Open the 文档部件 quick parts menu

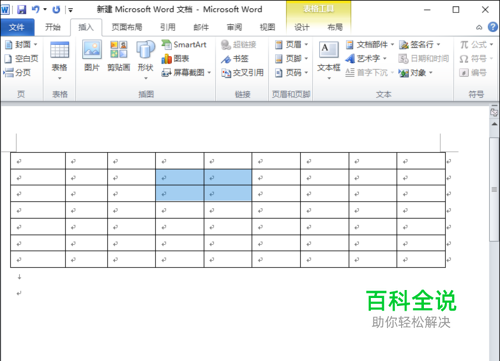[x=370, y=44]
